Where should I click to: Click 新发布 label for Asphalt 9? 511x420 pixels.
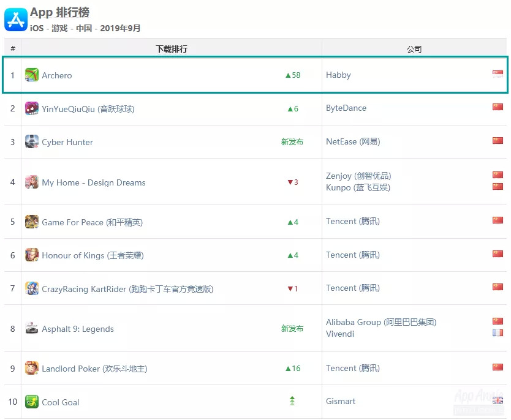(x=292, y=329)
